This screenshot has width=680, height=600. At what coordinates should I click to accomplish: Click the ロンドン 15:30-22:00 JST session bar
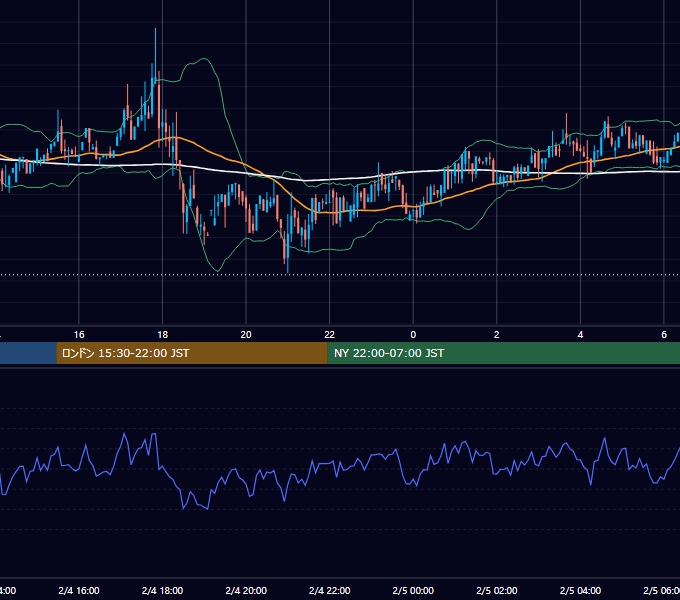(192, 353)
